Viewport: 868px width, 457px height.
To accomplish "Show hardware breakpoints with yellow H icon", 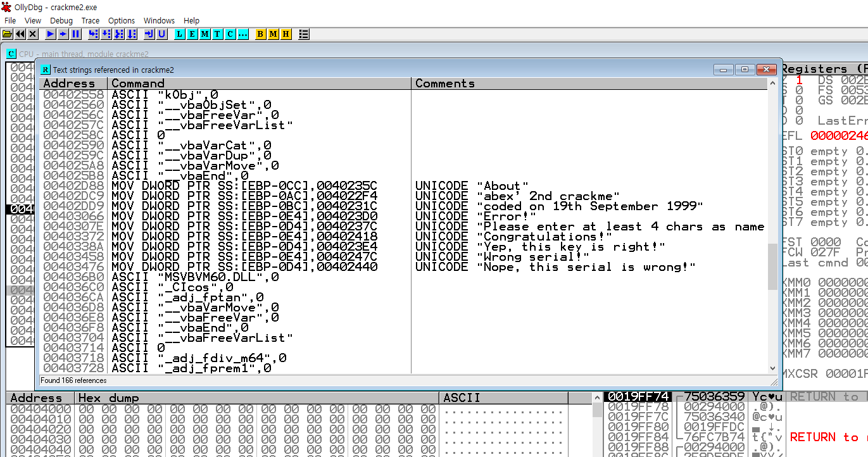I will click(x=286, y=34).
